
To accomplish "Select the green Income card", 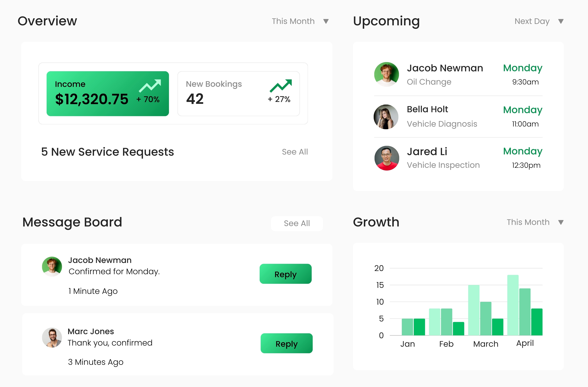I will 108,94.
